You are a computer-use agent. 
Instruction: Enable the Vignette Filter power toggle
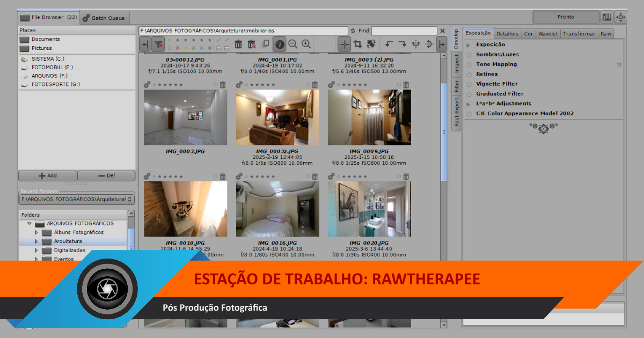[469, 84]
